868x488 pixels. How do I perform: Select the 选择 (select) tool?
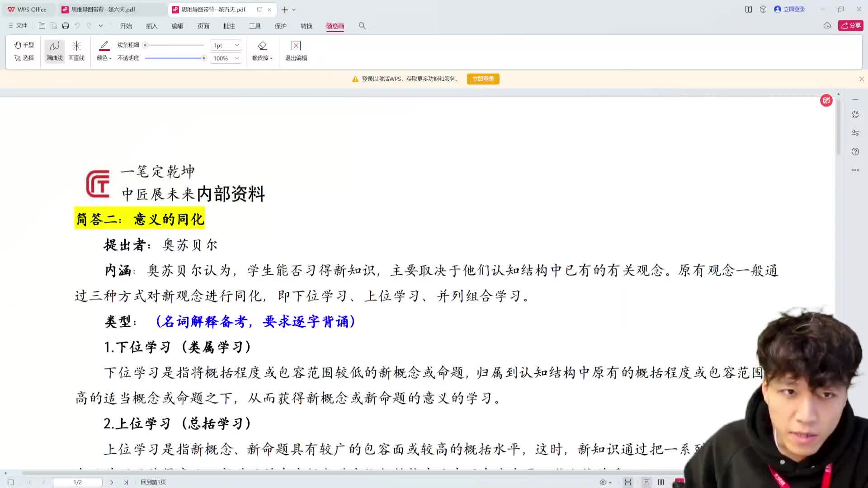[x=24, y=58]
